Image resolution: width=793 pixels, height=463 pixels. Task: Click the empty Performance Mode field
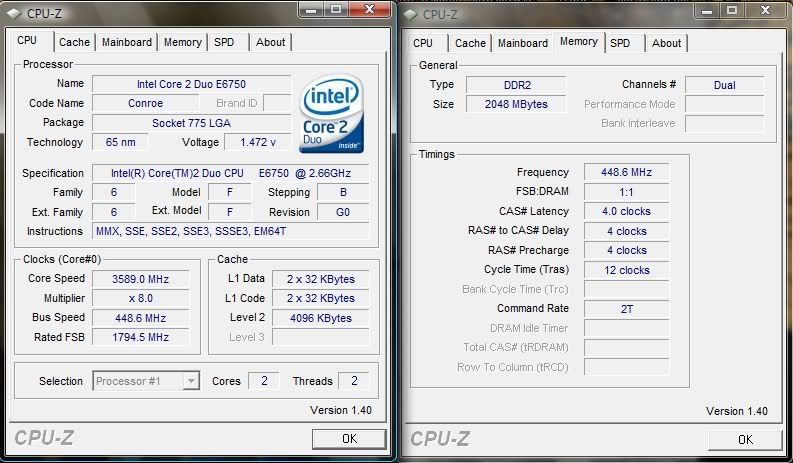click(725, 104)
